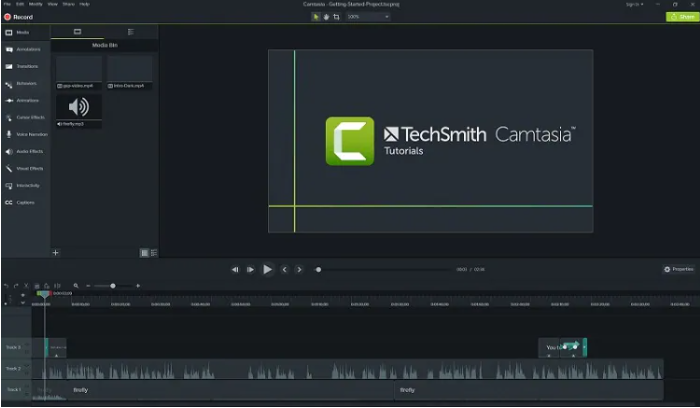Open the Transitions panel
This screenshot has height=408, width=700.
[25, 66]
